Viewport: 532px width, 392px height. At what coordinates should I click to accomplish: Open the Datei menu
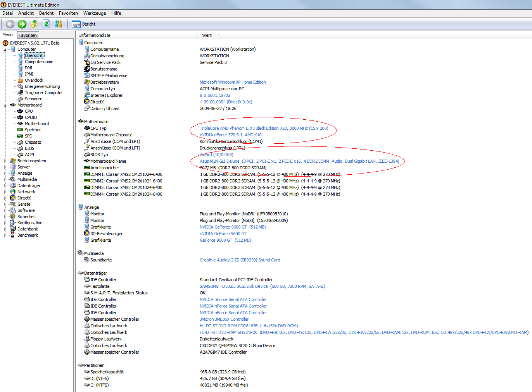(x=7, y=13)
